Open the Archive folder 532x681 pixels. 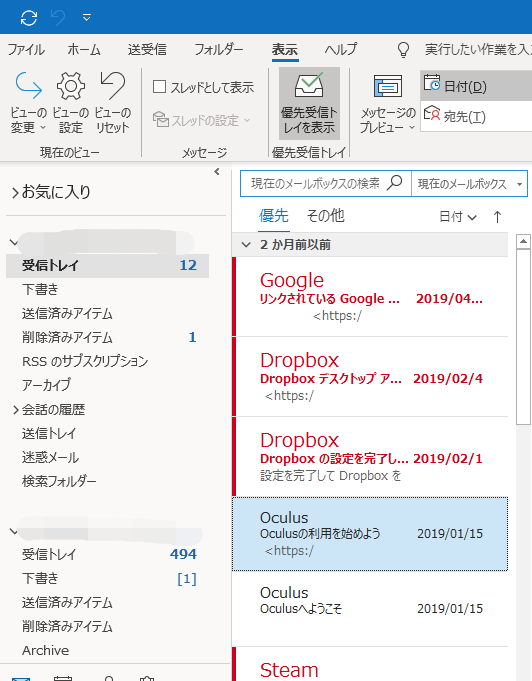click(x=46, y=651)
